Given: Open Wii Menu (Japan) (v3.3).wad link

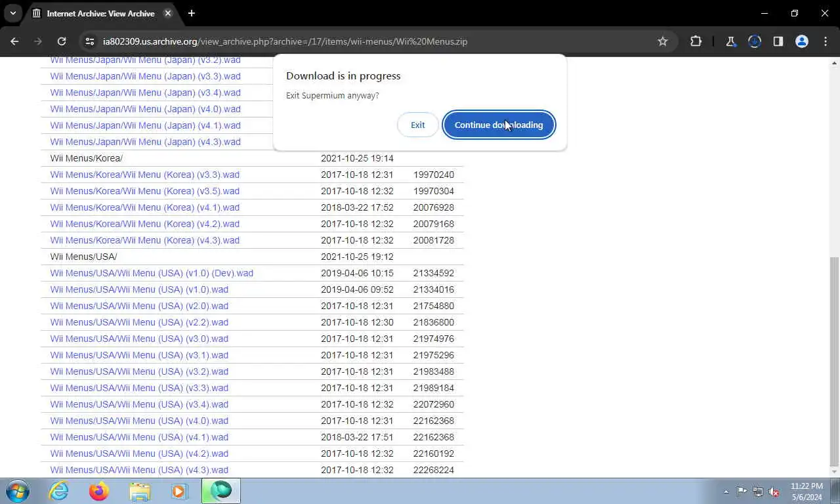Looking at the screenshot, I should pos(145,76).
